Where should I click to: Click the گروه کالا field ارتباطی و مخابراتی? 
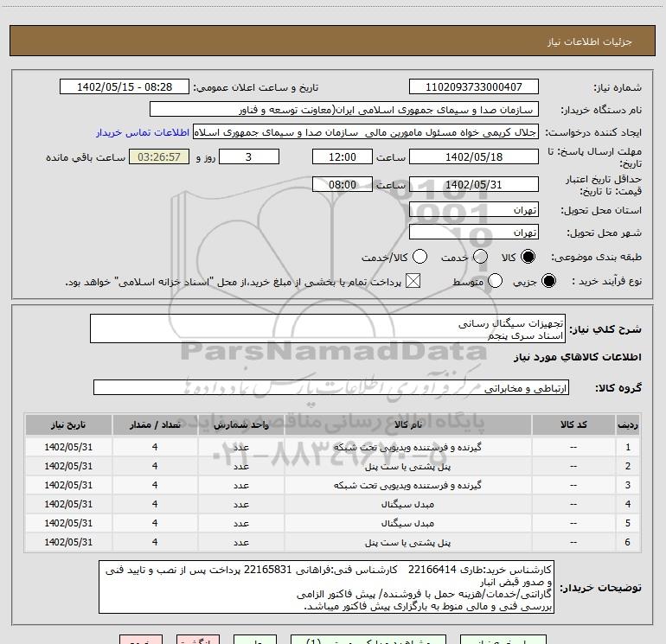[331, 387]
